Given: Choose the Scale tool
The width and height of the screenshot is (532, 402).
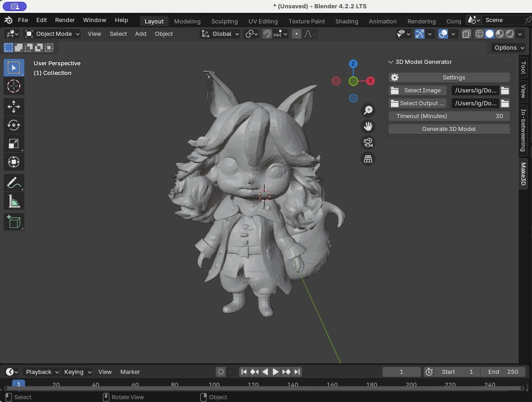Looking at the screenshot, I should pos(14,144).
